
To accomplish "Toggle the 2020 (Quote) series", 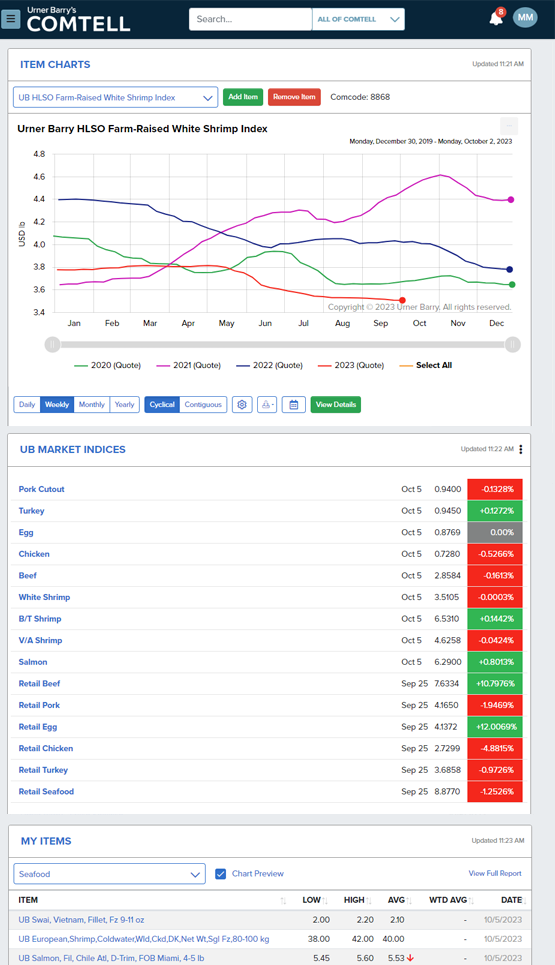I will pyautogui.click(x=107, y=365).
